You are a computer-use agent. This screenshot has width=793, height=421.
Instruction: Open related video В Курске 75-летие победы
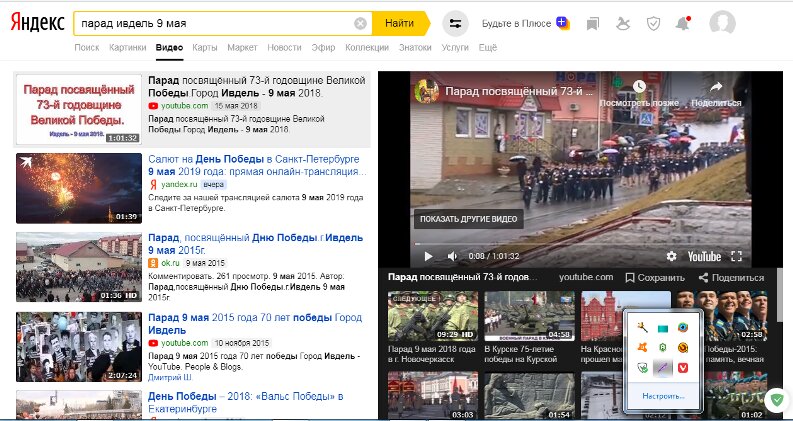click(x=529, y=327)
